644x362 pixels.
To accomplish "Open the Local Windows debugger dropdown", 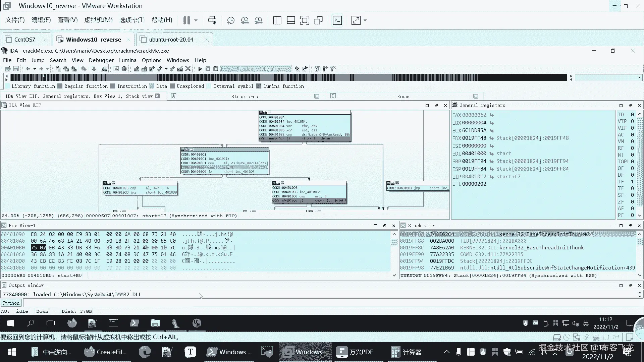I will pos(288,69).
